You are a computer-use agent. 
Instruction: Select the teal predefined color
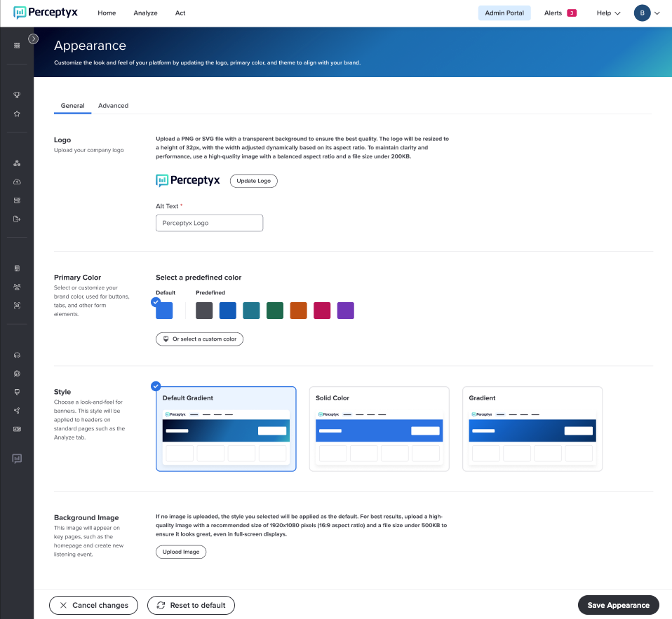coord(251,311)
